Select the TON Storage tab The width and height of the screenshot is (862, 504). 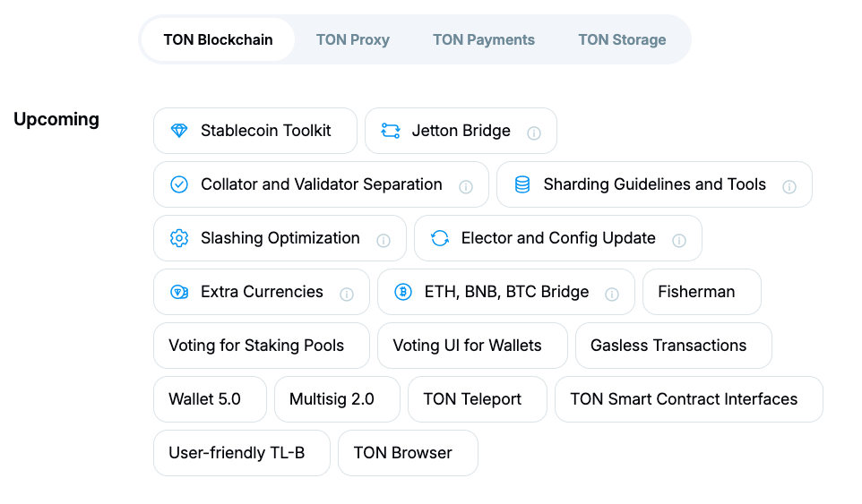pyautogui.click(x=622, y=39)
